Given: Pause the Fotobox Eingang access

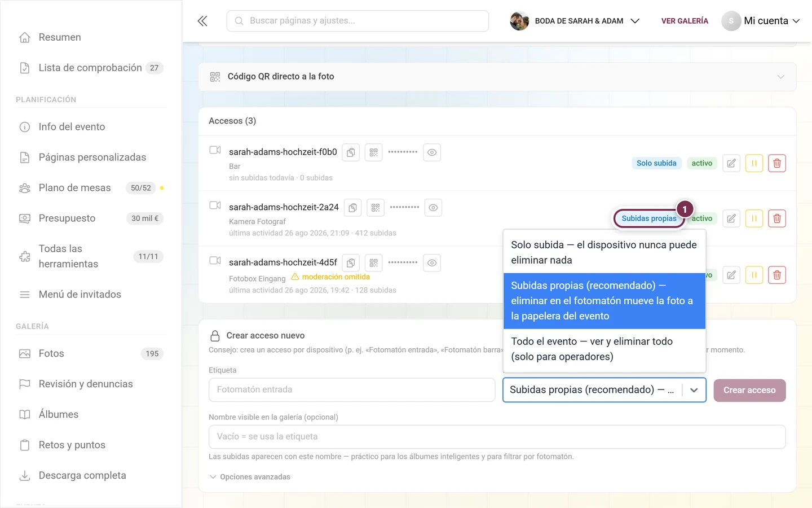Looking at the screenshot, I should click(x=754, y=275).
